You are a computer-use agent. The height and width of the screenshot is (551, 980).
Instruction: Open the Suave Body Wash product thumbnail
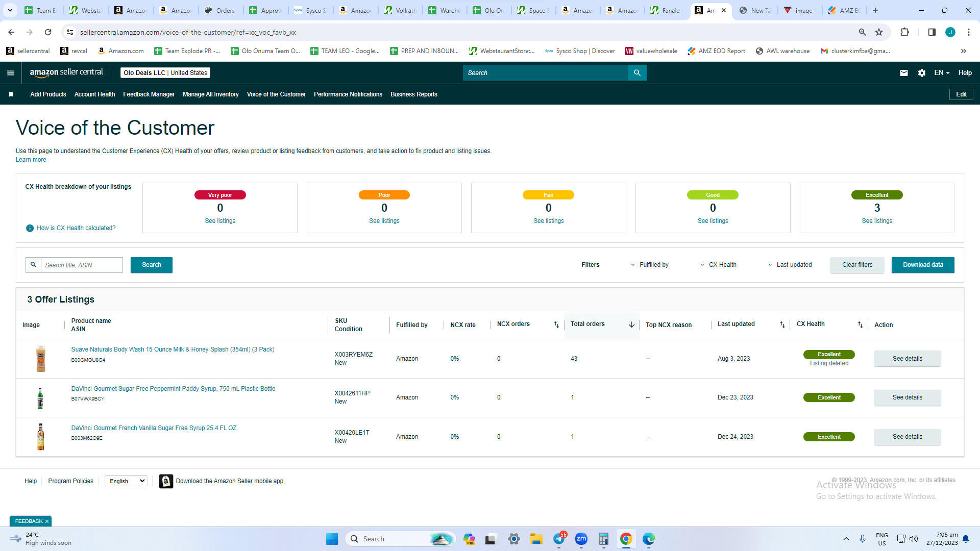41,359
